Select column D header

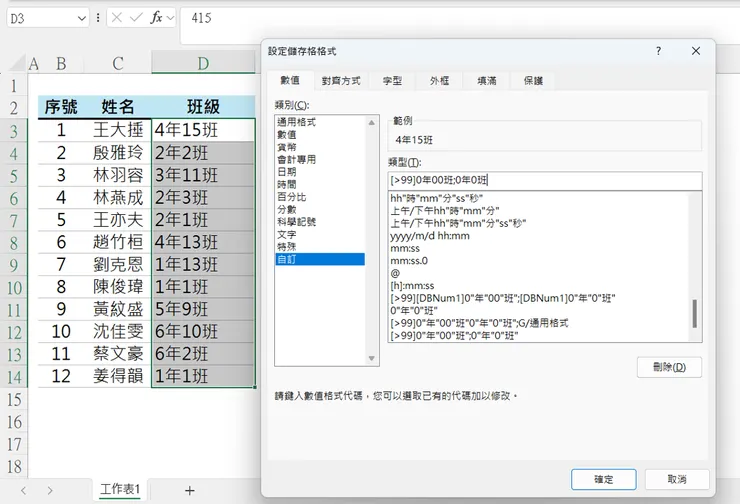[x=203, y=63]
